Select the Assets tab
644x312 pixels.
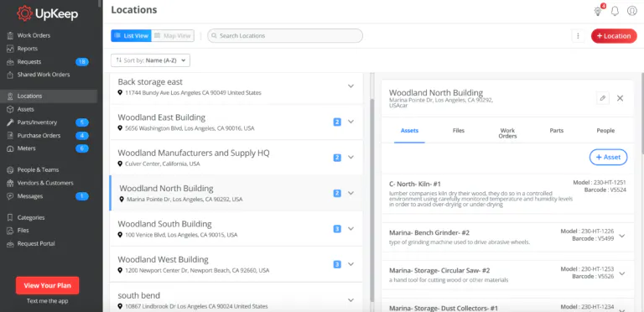[409, 131]
